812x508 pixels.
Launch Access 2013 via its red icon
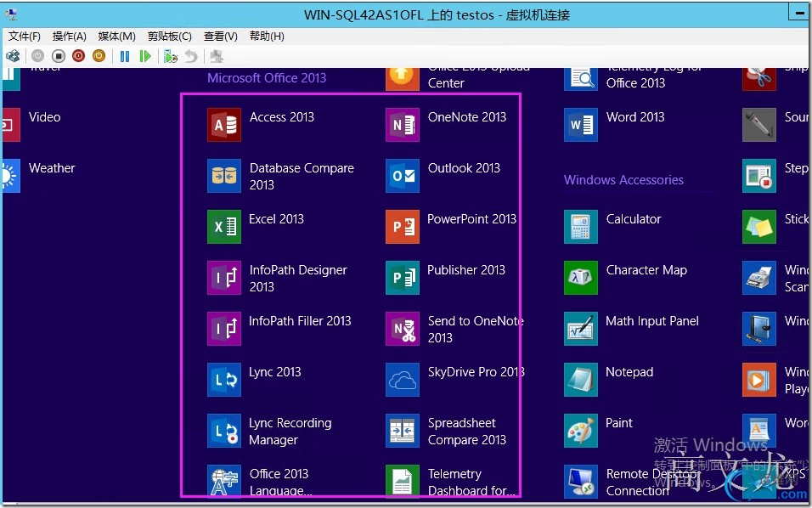224,125
